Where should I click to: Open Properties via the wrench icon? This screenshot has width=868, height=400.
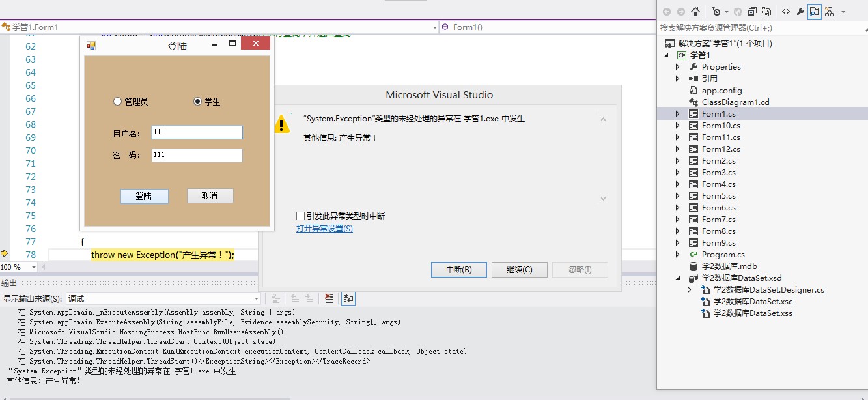[x=800, y=12]
